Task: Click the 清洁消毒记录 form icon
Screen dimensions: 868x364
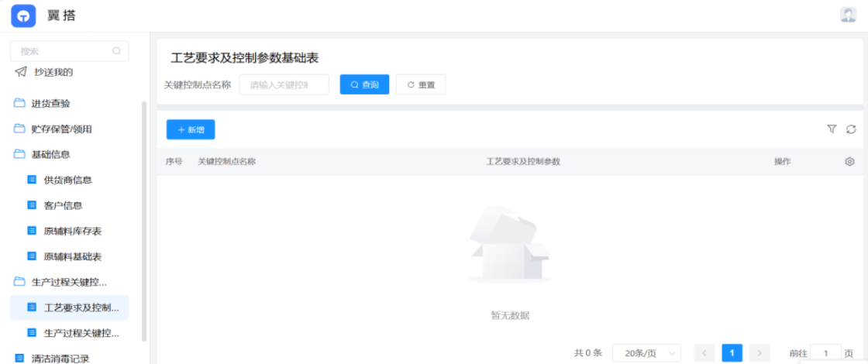Action: [19, 359]
